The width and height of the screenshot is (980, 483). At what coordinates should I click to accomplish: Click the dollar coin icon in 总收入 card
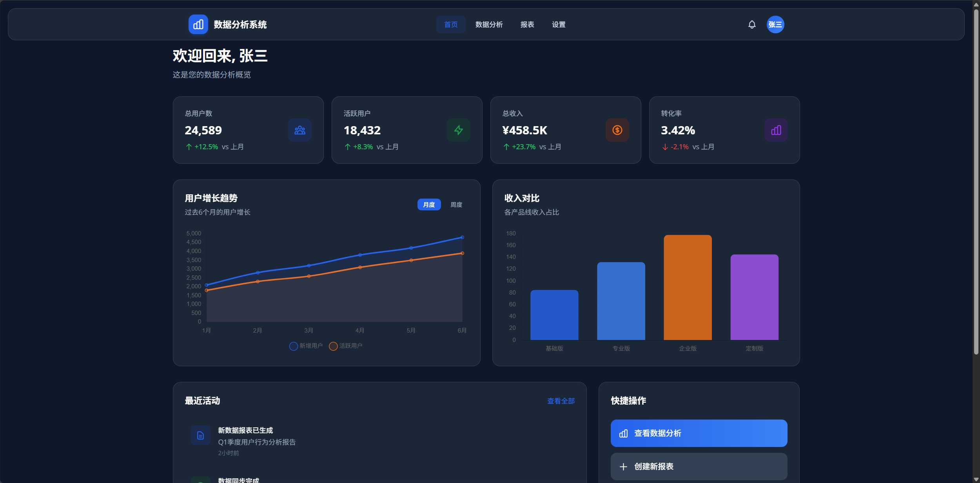tap(617, 130)
